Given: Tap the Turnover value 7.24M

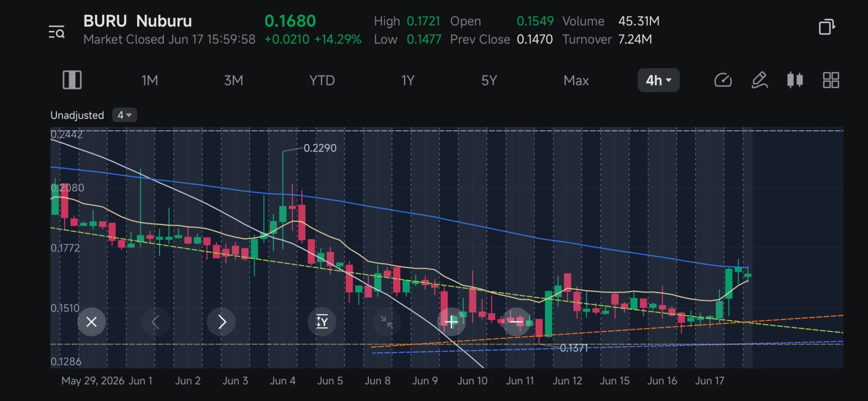Looking at the screenshot, I should [x=635, y=39].
